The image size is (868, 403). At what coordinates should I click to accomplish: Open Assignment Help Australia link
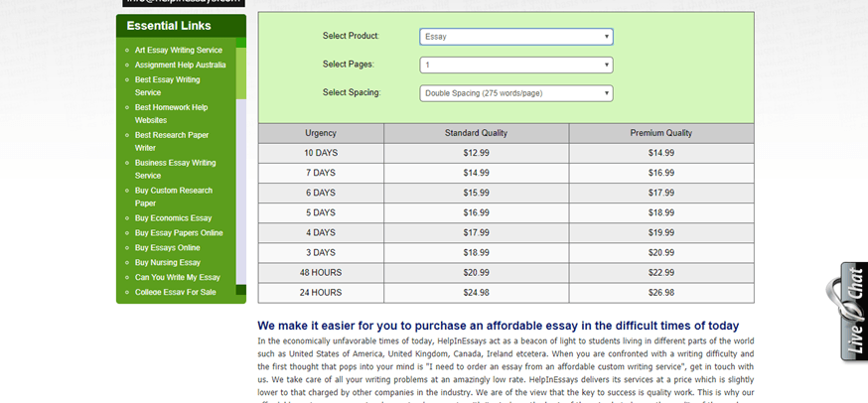pyautogui.click(x=181, y=65)
